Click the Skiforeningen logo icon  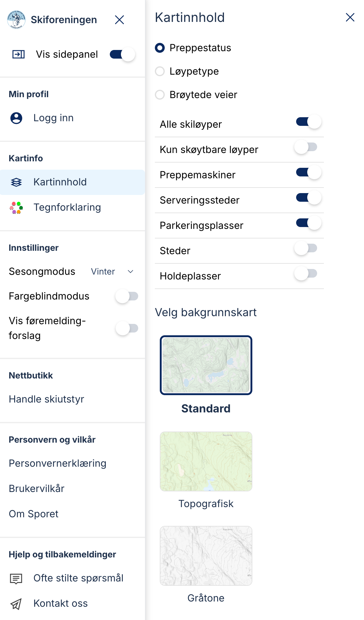(16, 19)
